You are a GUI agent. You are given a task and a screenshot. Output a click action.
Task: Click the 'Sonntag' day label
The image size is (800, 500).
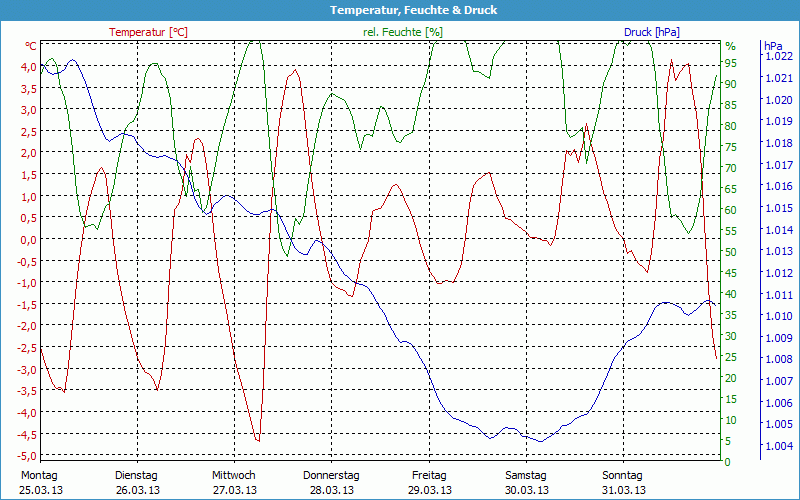622,476
